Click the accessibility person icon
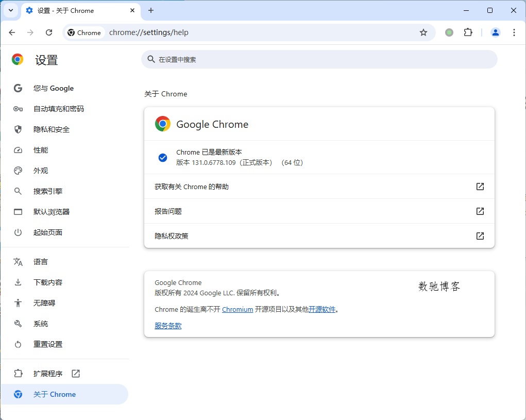Screen dimensions: 526x420 pyautogui.click(x=18, y=303)
